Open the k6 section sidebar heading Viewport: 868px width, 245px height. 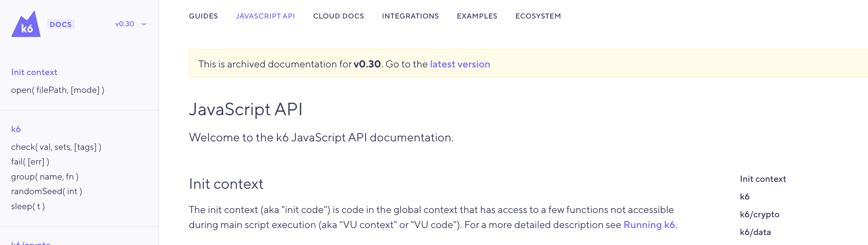(x=16, y=129)
